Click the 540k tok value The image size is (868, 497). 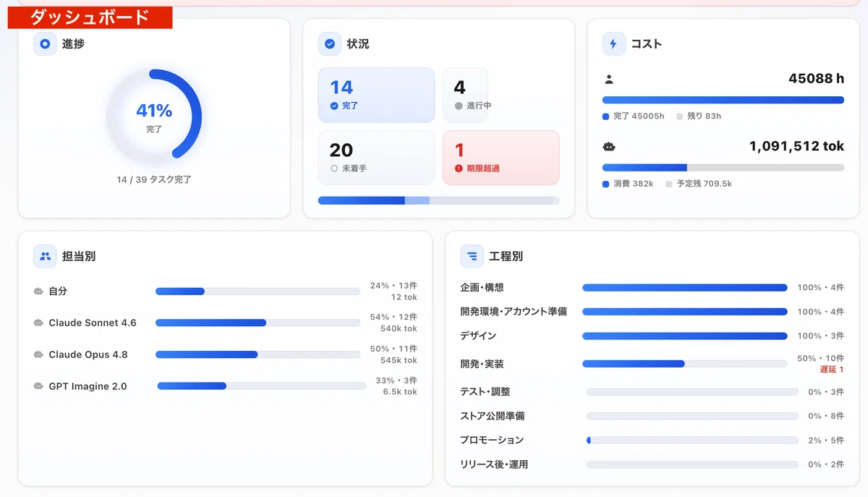[399, 329]
